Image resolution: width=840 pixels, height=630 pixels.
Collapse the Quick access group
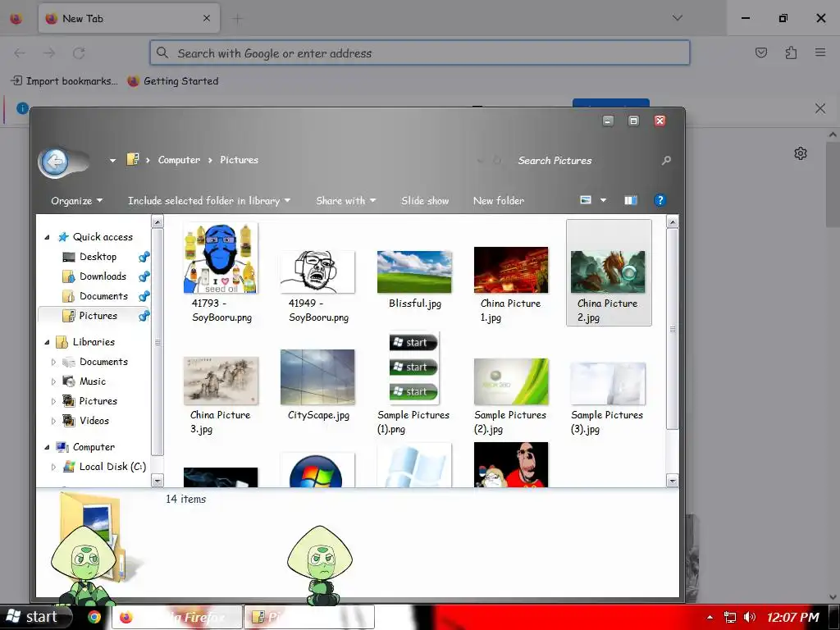tap(47, 237)
